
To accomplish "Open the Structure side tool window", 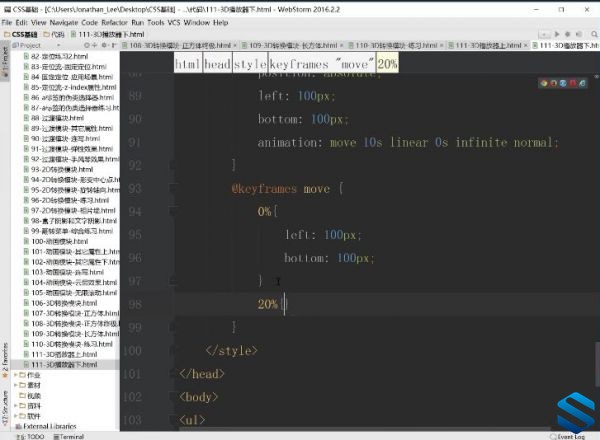I will point(5,408).
